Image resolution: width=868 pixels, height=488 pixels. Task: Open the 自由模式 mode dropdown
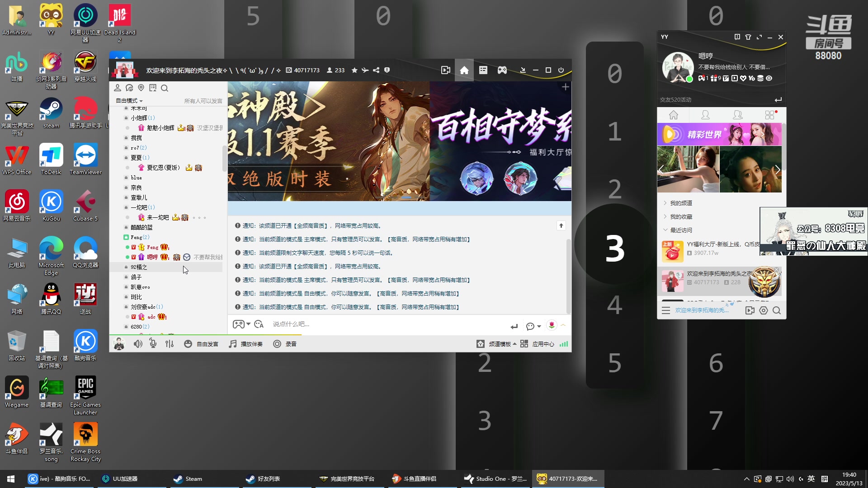click(x=128, y=100)
